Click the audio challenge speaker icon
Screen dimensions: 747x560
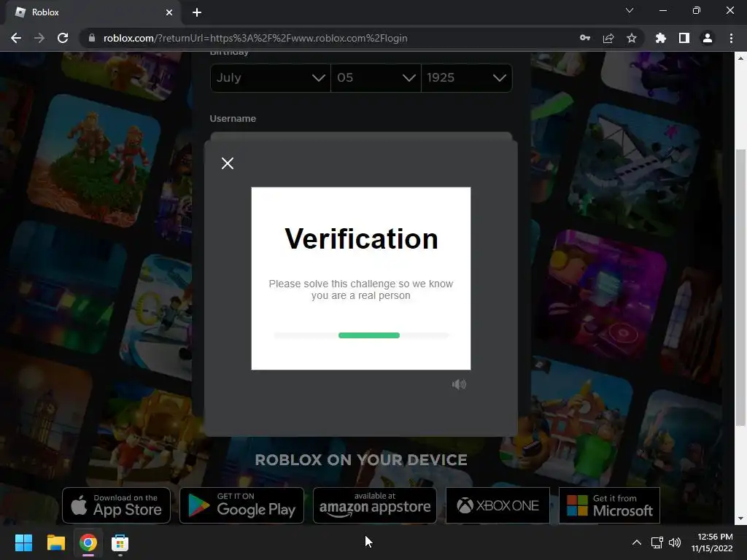459,384
